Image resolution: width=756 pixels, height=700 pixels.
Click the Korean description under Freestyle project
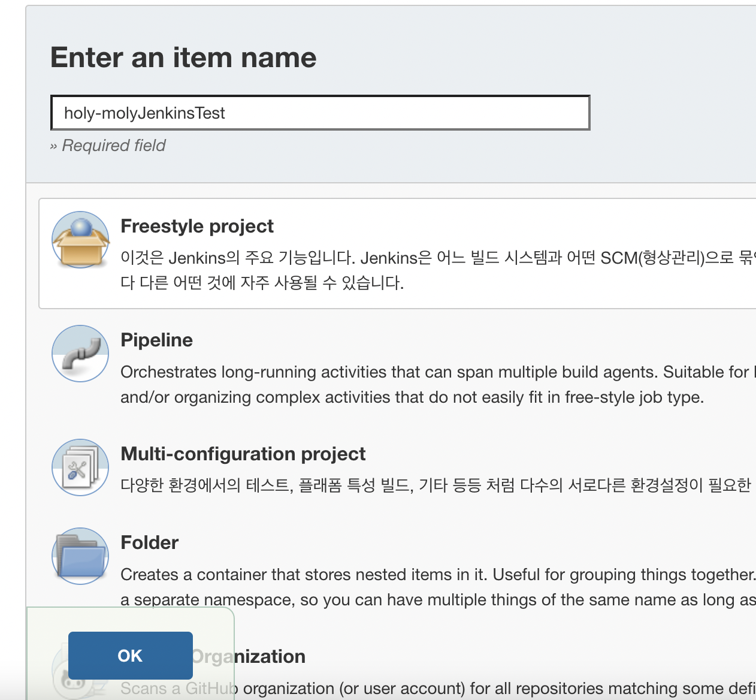tap(438, 270)
